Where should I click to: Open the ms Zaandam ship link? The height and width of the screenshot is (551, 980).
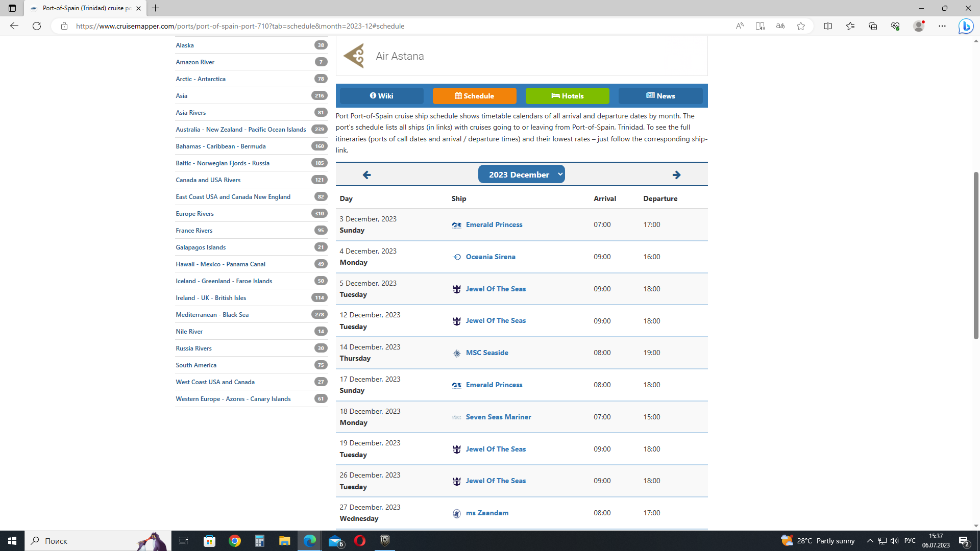pyautogui.click(x=486, y=513)
